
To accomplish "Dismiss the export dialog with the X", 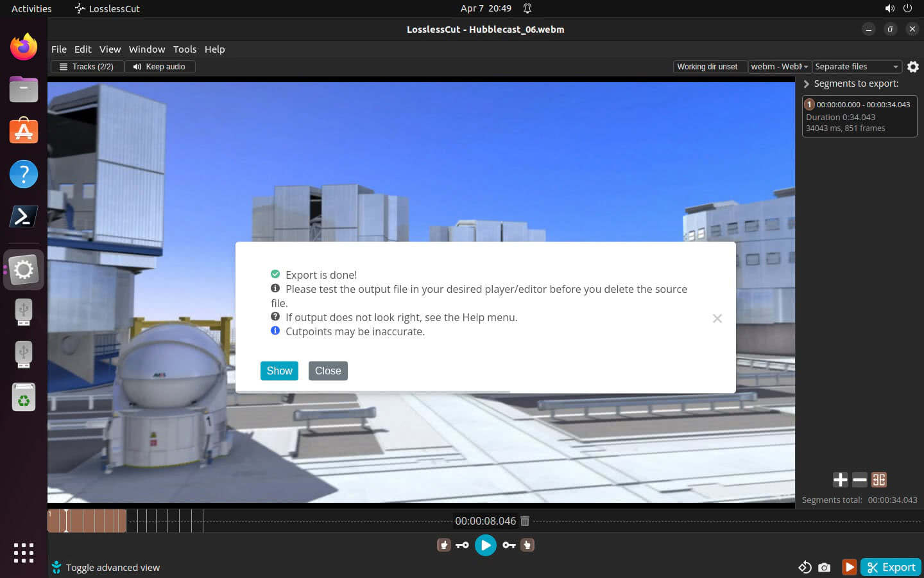I will coord(717,319).
